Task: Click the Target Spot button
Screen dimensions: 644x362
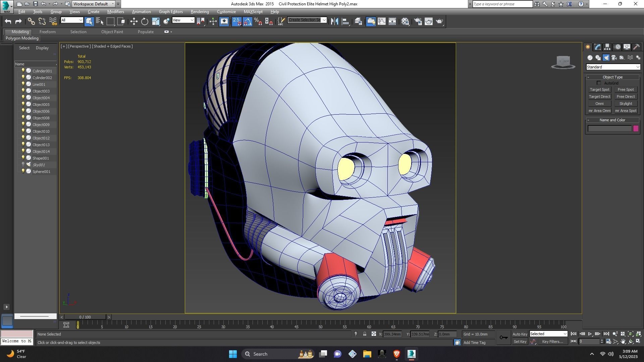Action: tap(600, 89)
